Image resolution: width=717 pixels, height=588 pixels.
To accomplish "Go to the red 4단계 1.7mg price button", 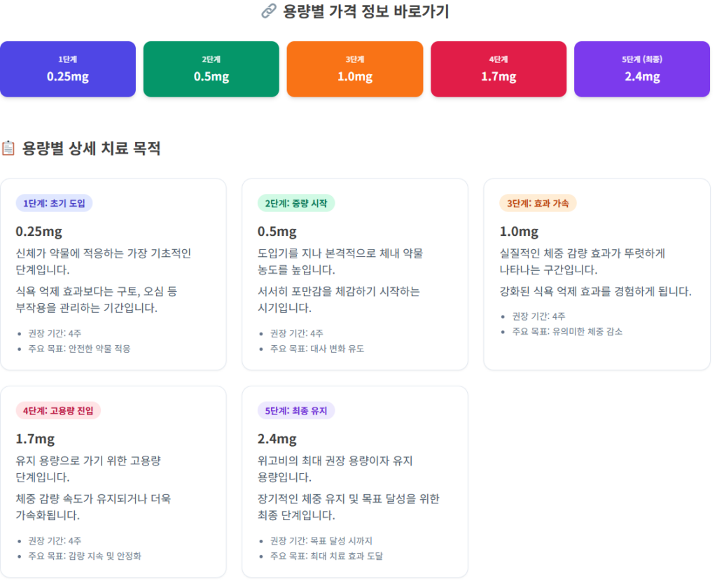I will point(499,69).
